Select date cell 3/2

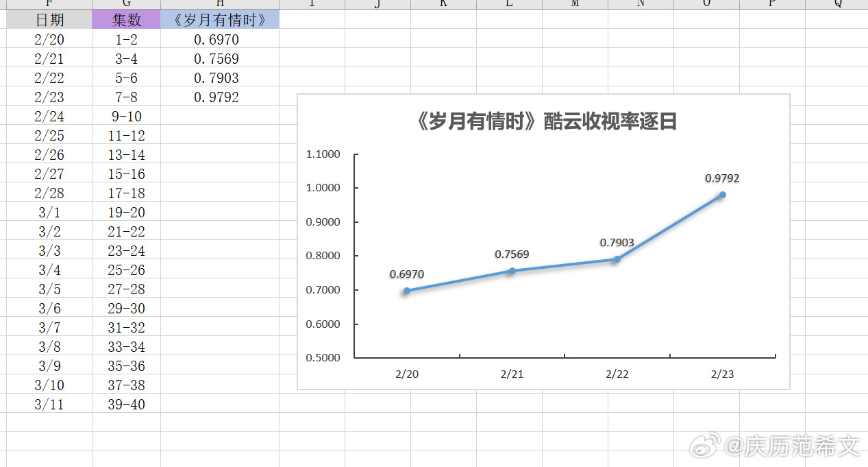49,231
